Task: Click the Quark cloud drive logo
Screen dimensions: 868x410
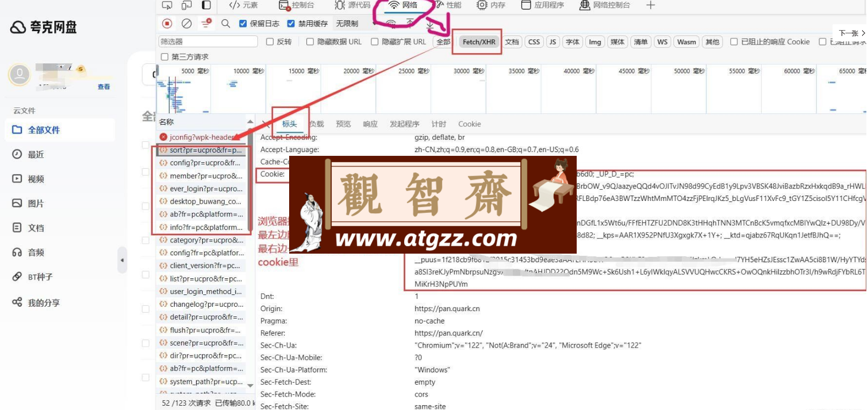Action: (x=44, y=27)
